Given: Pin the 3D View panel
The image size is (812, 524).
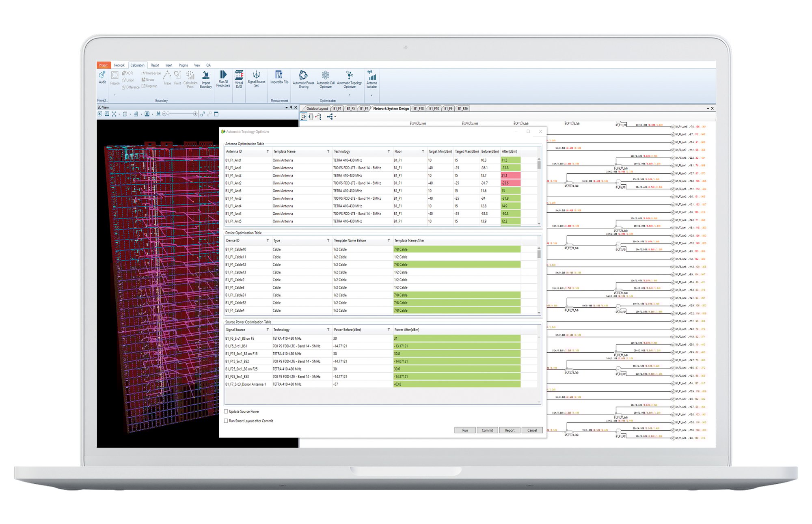Looking at the screenshot, I should (x=291, y=108).
